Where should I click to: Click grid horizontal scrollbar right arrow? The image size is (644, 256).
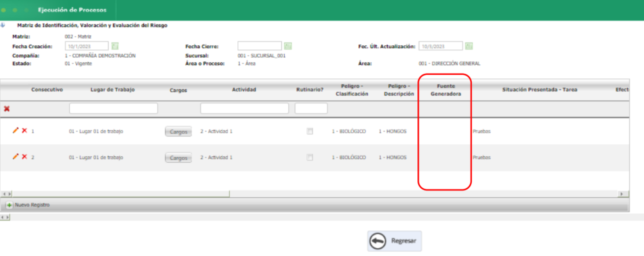point(623,194)
